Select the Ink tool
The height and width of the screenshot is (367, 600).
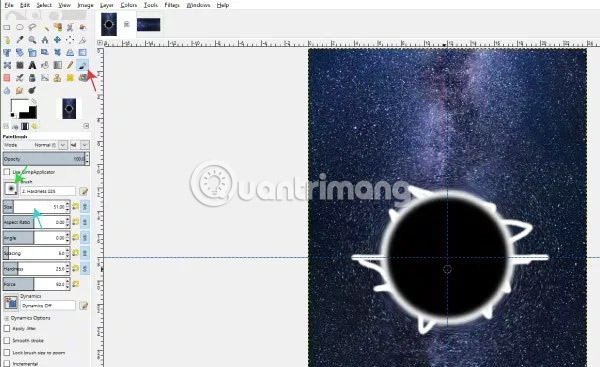click(32, 78)
